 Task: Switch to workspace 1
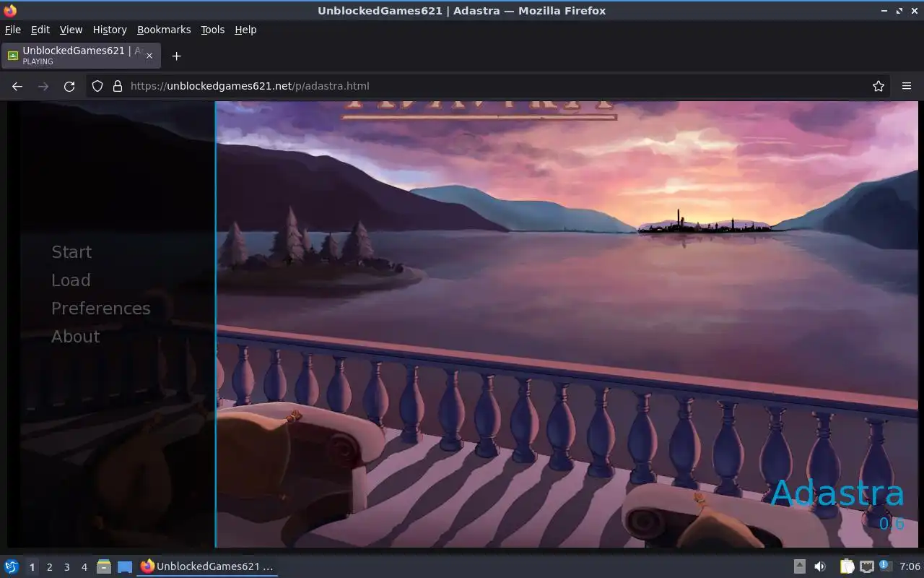tap(32, 567)
